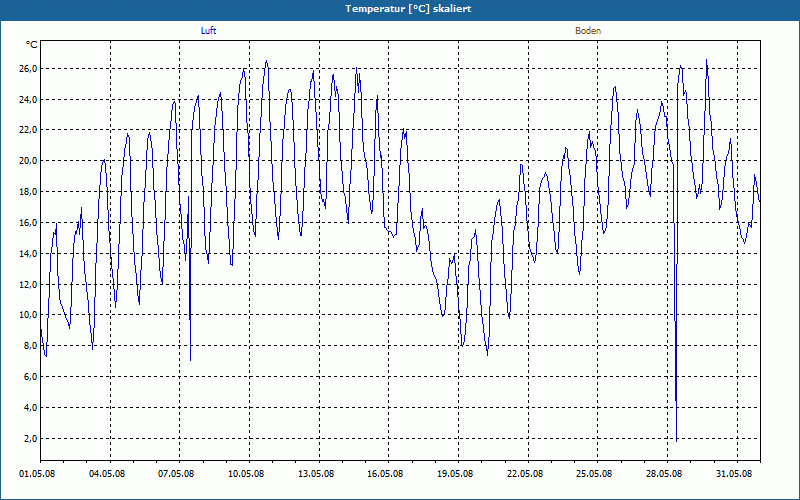
Task: Click the 26,0 y-axis label
Action: pos(29,68)
